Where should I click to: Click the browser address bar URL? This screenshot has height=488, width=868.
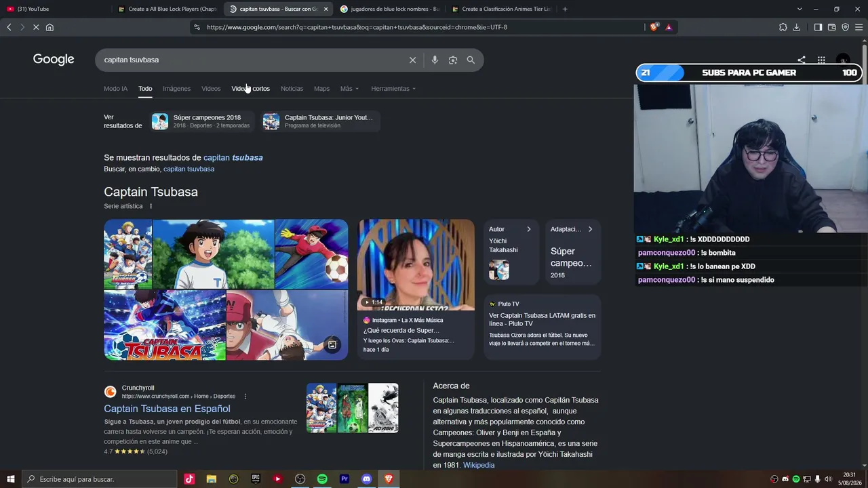(x=357, y=27)
